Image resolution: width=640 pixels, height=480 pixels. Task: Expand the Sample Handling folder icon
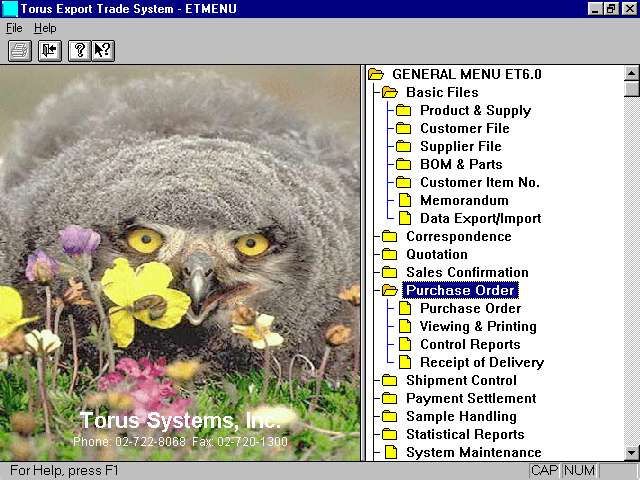(x=390, y=416)
